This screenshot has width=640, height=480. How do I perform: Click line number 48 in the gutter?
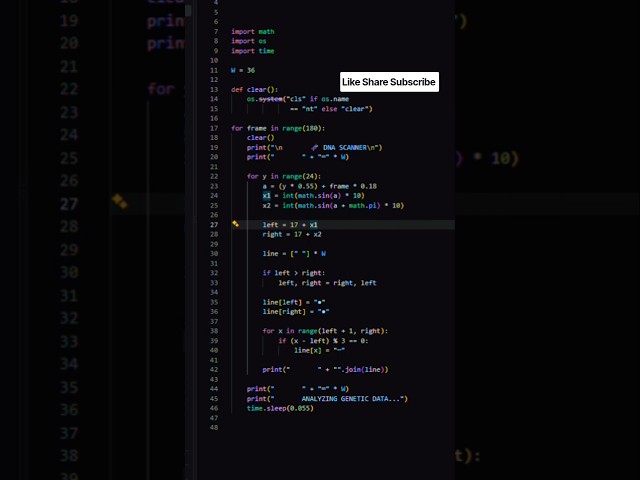pos(214,428)
